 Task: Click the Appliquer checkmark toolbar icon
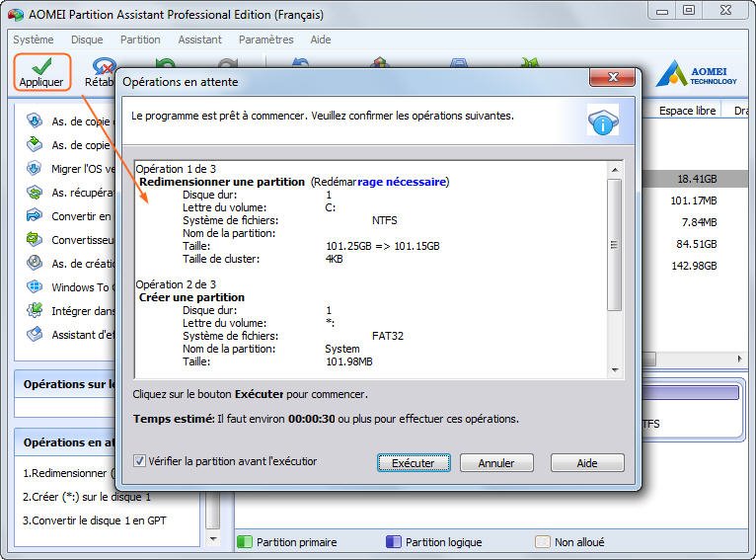point(42,66)
